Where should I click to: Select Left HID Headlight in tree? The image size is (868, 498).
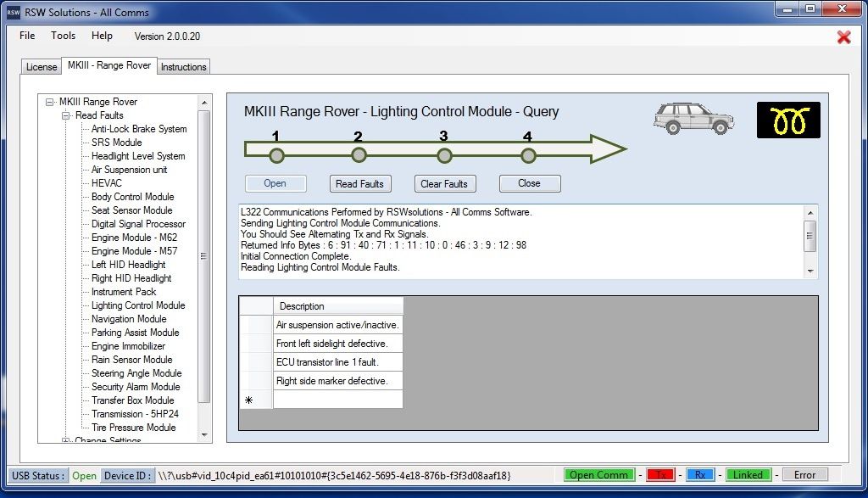click(129, 265)
